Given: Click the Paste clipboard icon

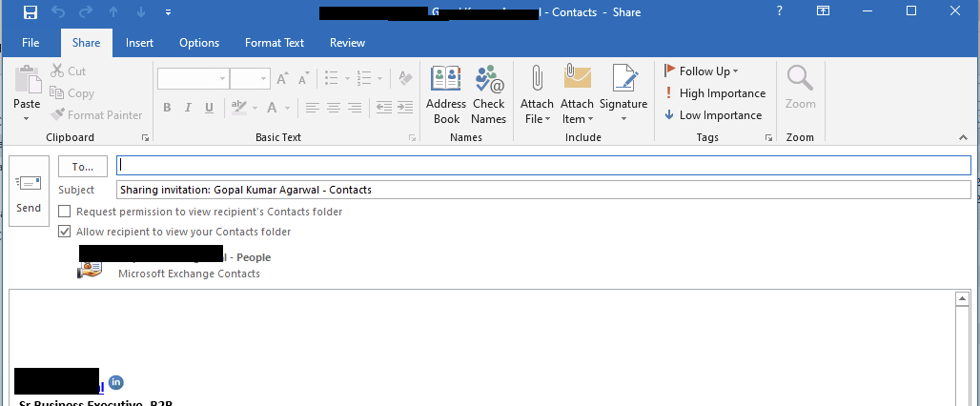Looking at the screenshot, I should click(27, 80).
